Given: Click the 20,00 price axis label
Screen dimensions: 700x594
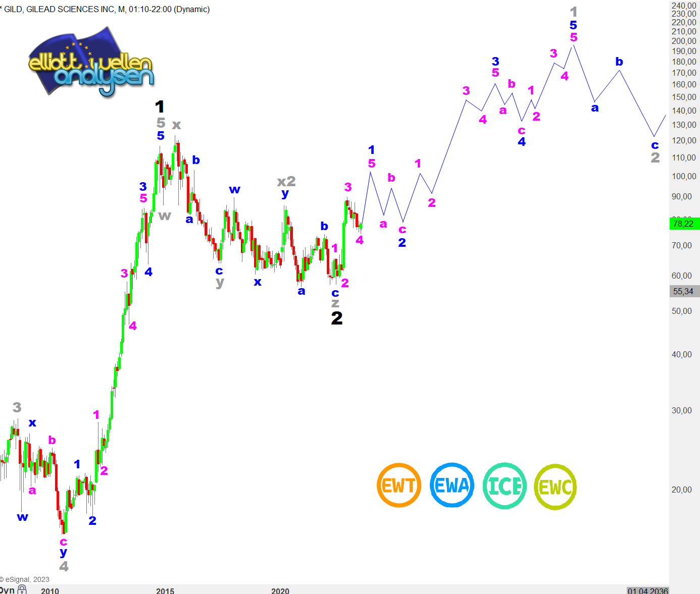Looking at the screenshot, I should [x=681, y=490].
